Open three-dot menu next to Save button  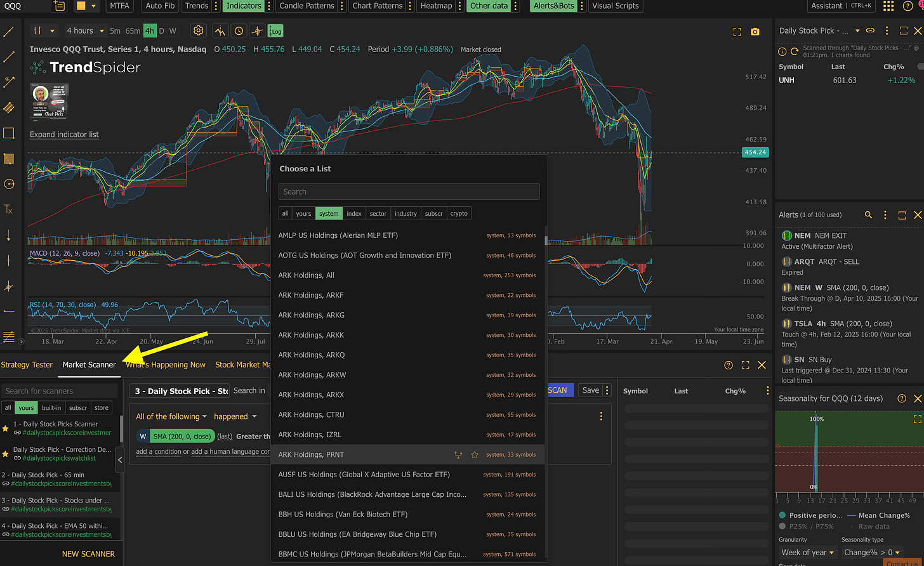pos(607,391)
